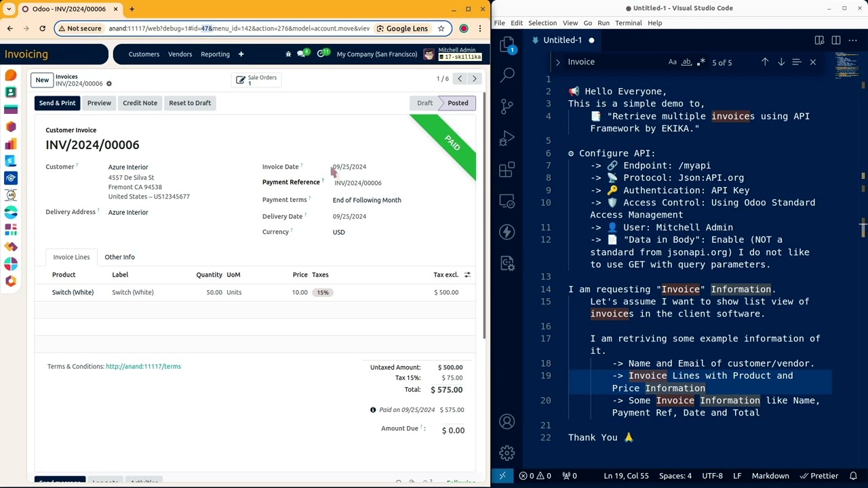
Task: Click the Credit Note button
Action: 140,103
